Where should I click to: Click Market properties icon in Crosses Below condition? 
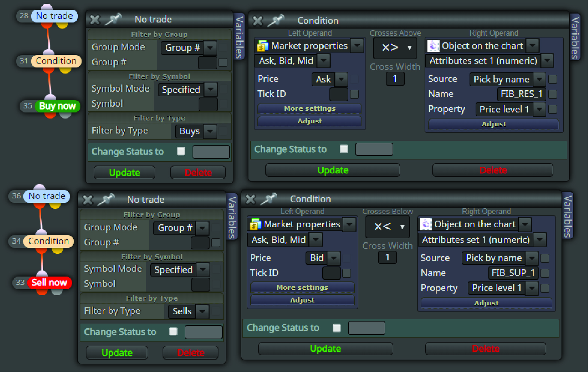[x=255, y=224]
